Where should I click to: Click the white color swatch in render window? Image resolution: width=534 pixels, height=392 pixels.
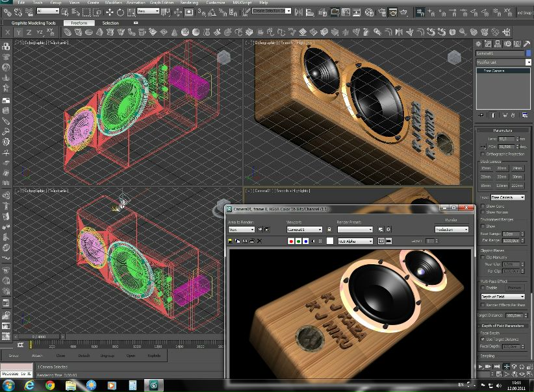(329, 241)
